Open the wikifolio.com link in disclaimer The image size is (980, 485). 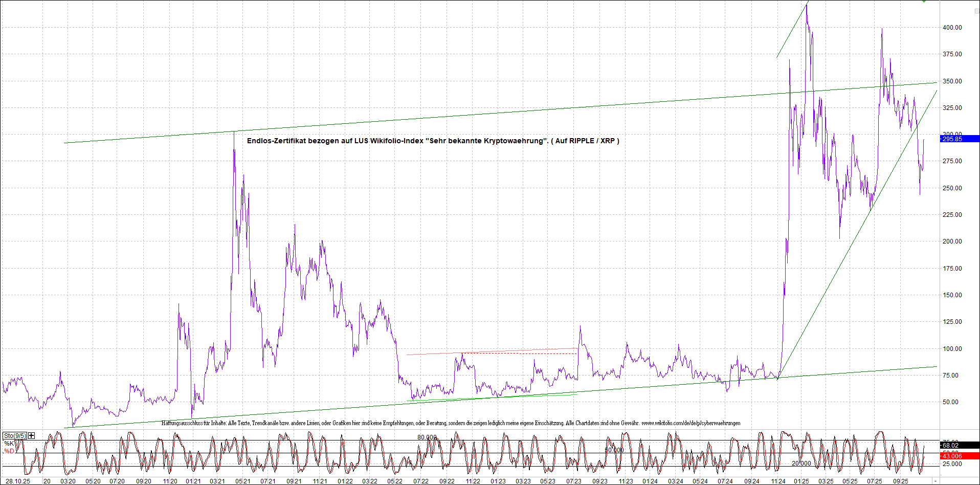pos(691,423)
